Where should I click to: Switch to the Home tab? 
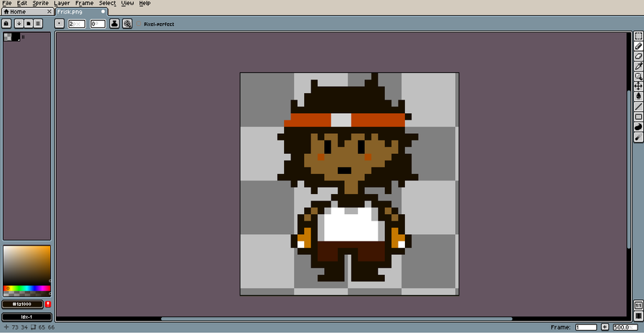coord(27,11)
